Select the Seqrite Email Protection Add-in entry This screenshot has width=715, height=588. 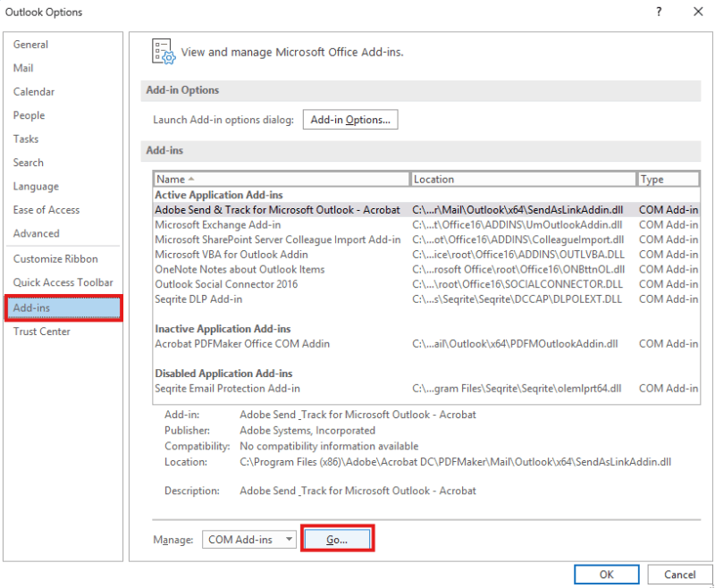point(228,389)
